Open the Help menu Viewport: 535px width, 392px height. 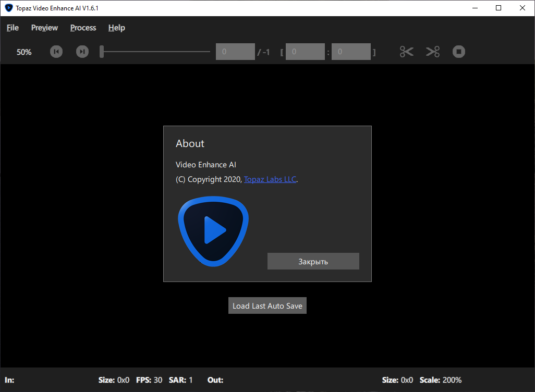tap(116, 28)
